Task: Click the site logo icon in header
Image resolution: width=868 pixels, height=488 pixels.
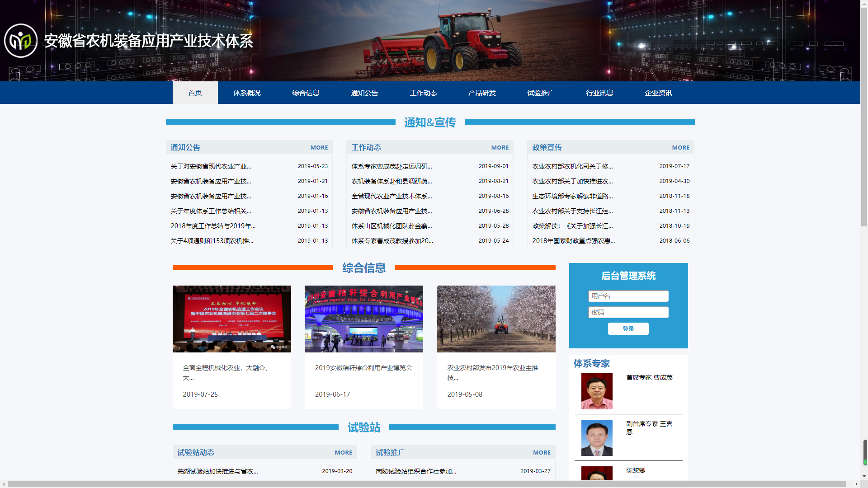Action: pyautogui.click(x=21, y=41)
